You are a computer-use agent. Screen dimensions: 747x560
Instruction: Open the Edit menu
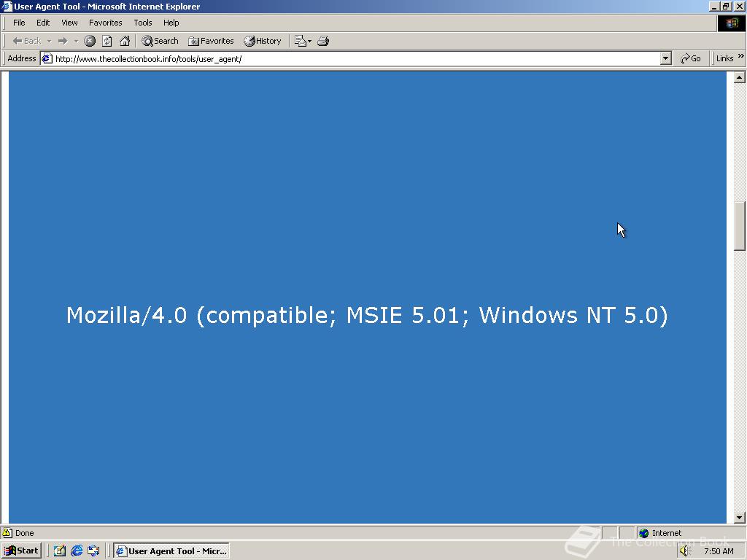coord(43,23)
